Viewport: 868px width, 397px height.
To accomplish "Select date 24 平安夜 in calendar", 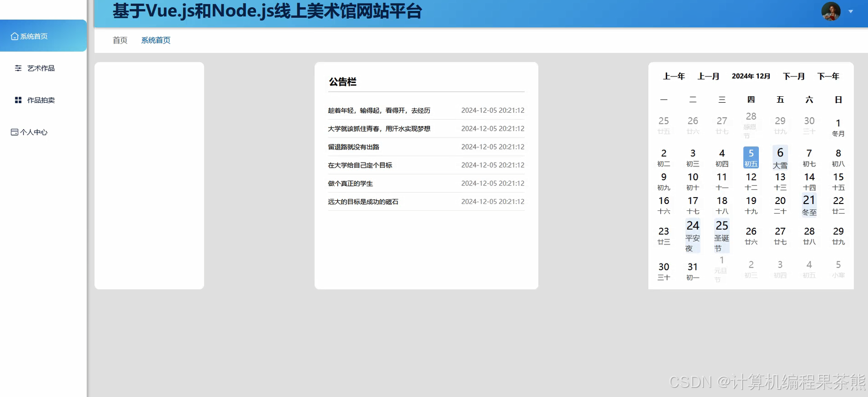I will point(693,236).
